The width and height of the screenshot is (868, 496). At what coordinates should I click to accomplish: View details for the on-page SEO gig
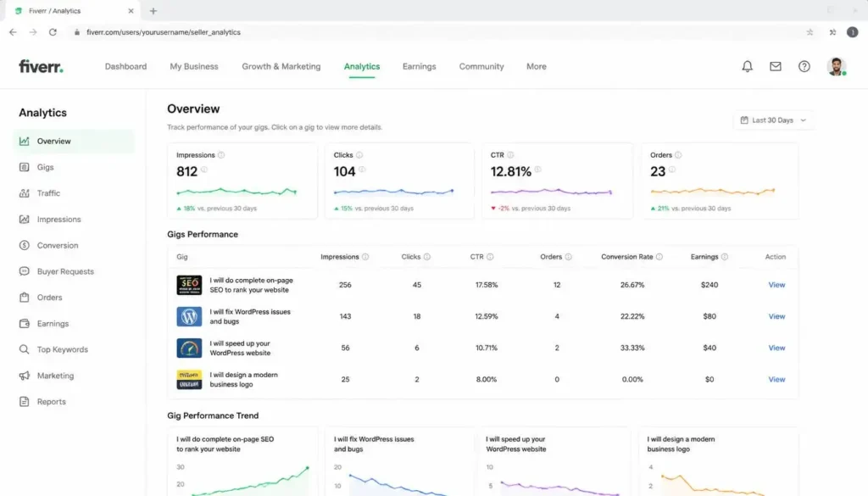click(x=776, y=285)
